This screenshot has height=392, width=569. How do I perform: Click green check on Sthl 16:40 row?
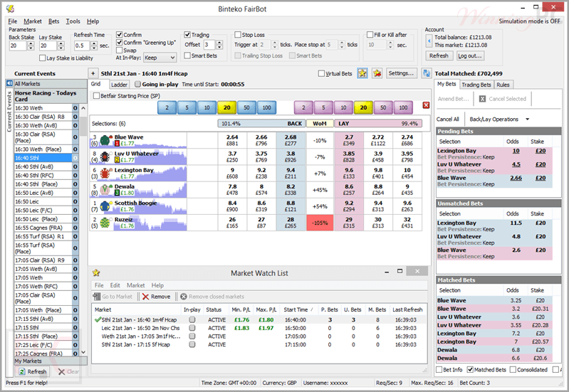[x=98, y=320]
